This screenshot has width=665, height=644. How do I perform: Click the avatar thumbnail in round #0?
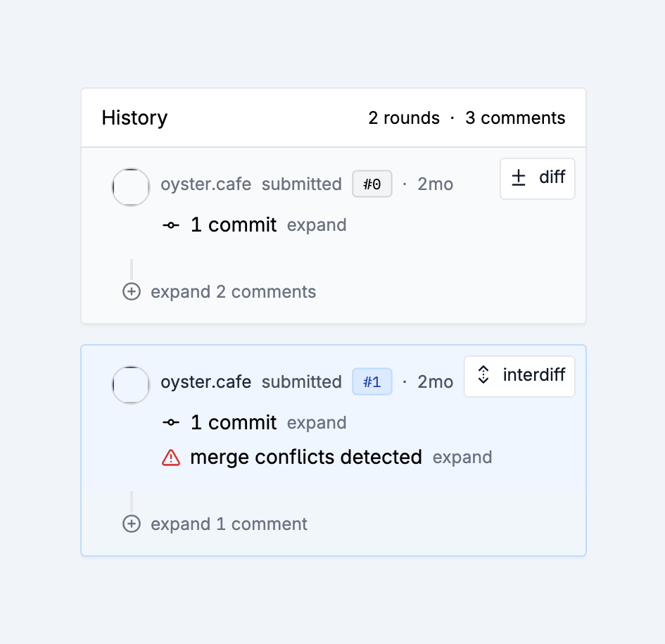(x=131, y=187)
